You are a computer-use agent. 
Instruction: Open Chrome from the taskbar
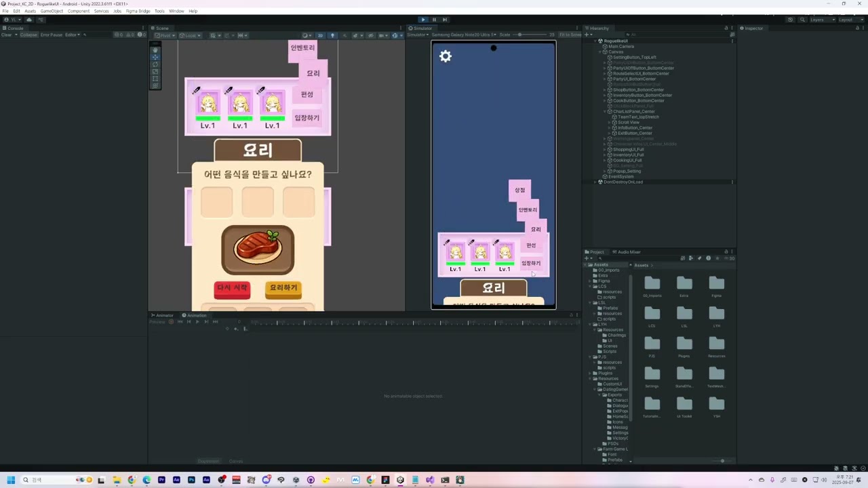coord(132,480)
